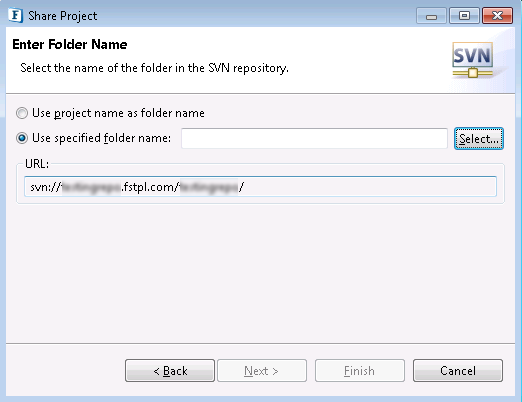Viewport: 522px width, 402px height.
Task: Click the application icon in the title bar
Action: 16,15
